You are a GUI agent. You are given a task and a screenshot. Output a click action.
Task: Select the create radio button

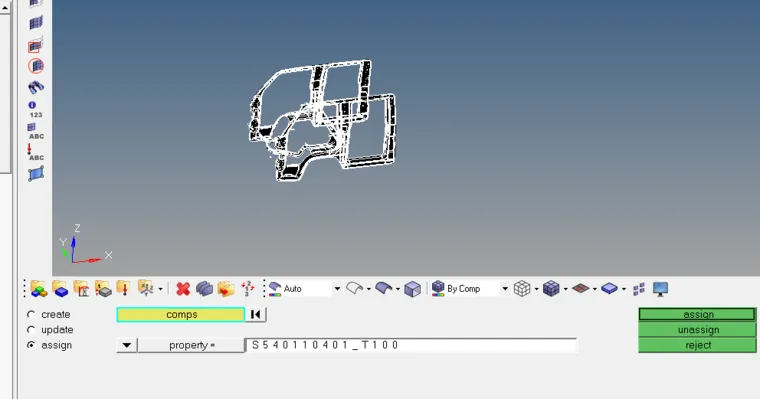[x=31, y=314]
